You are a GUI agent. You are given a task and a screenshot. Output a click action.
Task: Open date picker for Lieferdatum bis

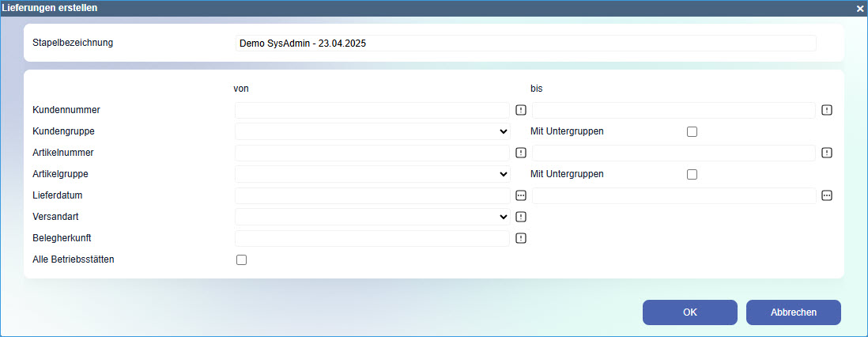tap(827, 195)
